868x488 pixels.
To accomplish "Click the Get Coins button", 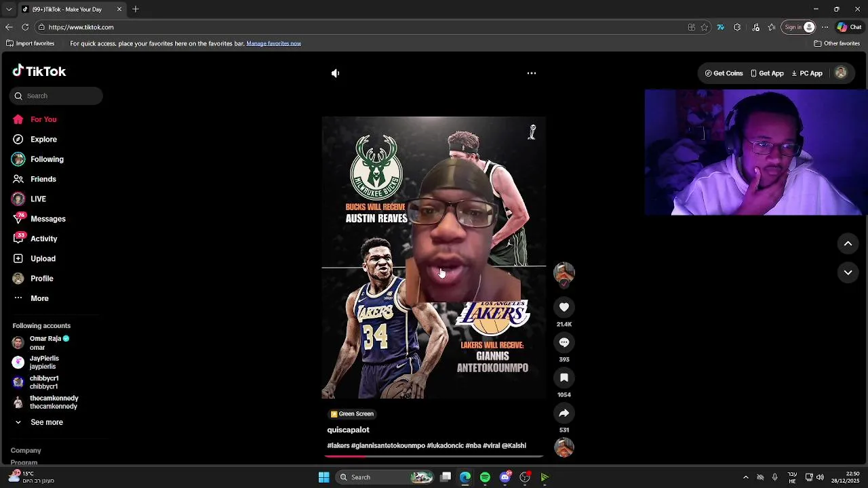I will [724, 73].
